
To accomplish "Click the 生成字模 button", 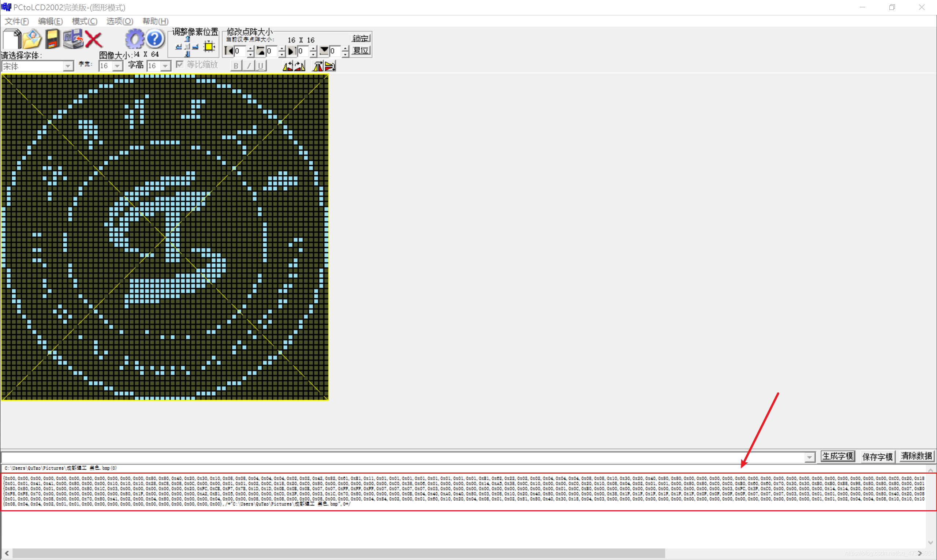I will click(838, 456).
